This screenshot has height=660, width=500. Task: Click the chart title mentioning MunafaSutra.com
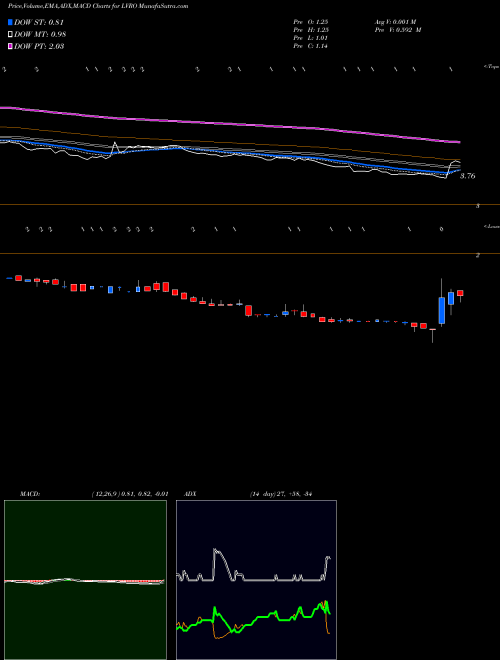point(98,6)
